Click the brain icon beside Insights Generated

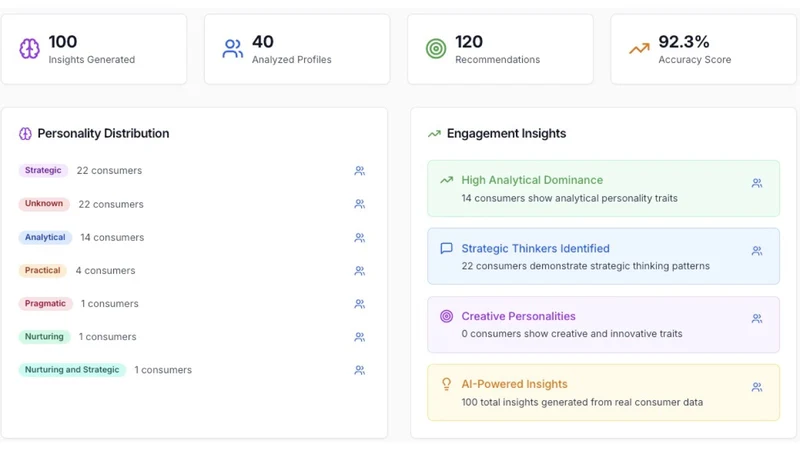(29, 49)
